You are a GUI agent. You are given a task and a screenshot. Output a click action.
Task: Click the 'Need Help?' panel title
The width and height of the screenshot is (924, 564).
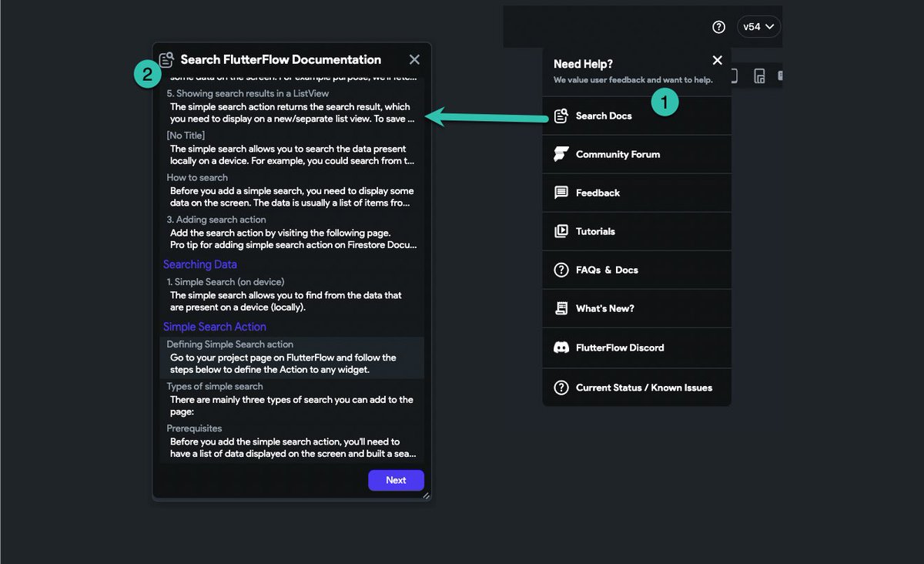click(x=583, y=64)
